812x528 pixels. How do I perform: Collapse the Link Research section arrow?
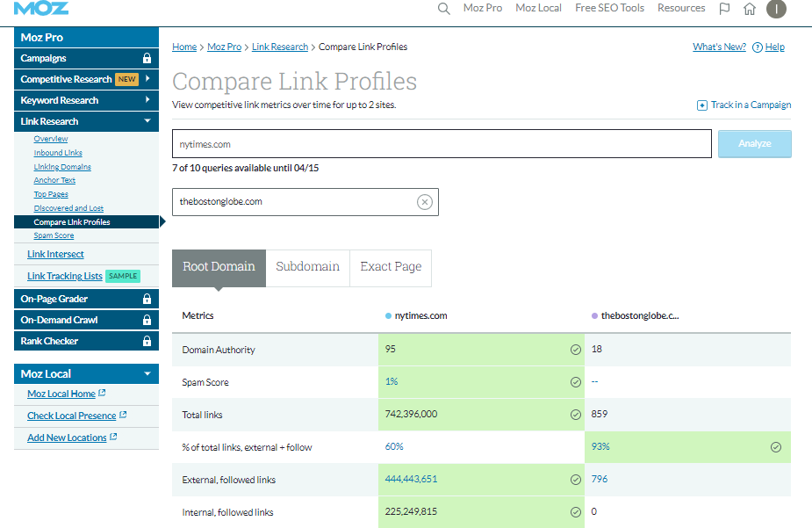pyautogui.click(x=147, y=120)
